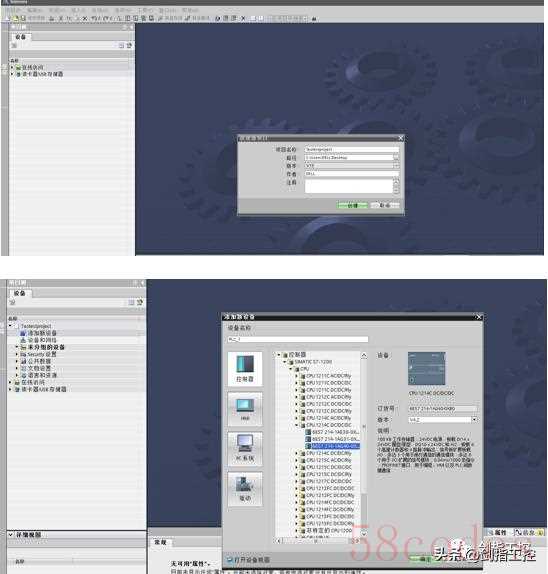Collapse the SIMATIC S7-1200 tree node
Screen dimensions: 548x574
coord(284,362)
